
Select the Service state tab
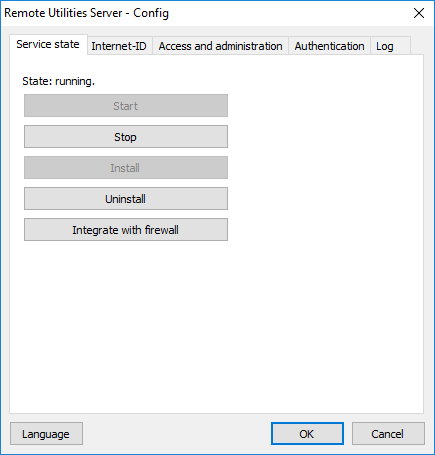(48, 44)
